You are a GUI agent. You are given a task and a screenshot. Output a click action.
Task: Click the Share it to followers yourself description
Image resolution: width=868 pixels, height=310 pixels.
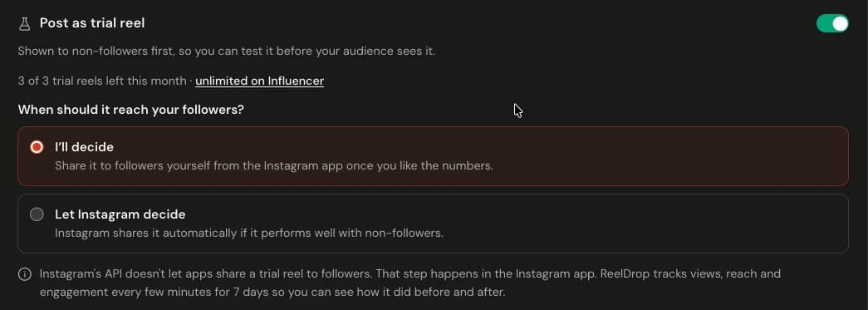[274, 165]
